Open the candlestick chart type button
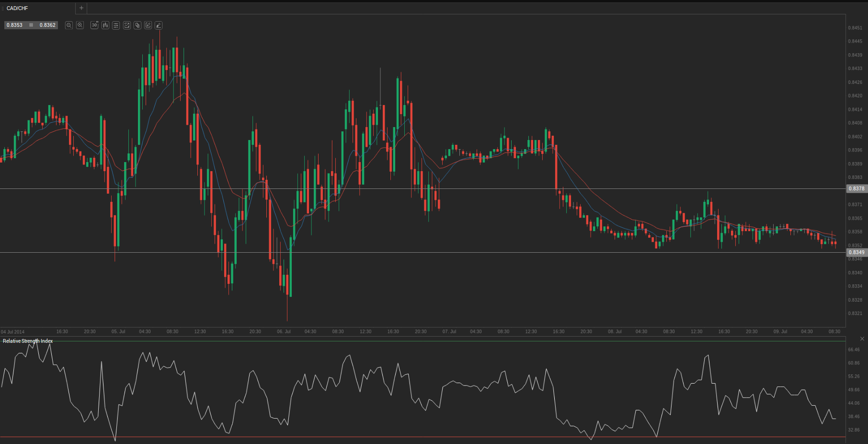Viewport: 868px width, 444px height. pos(105,25)
